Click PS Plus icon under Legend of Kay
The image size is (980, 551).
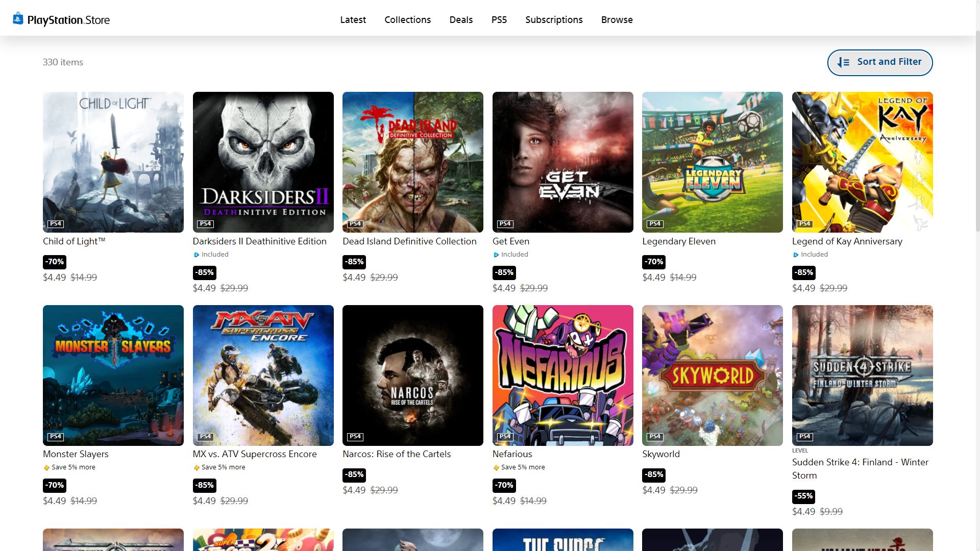coord(796,255)
